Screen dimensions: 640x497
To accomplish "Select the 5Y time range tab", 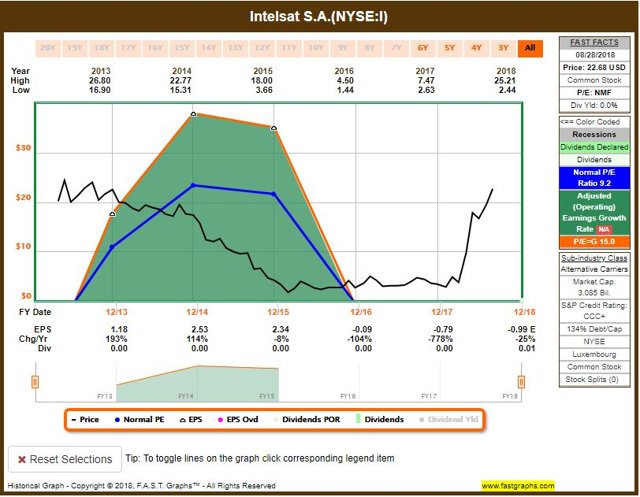I will (450, 48).
